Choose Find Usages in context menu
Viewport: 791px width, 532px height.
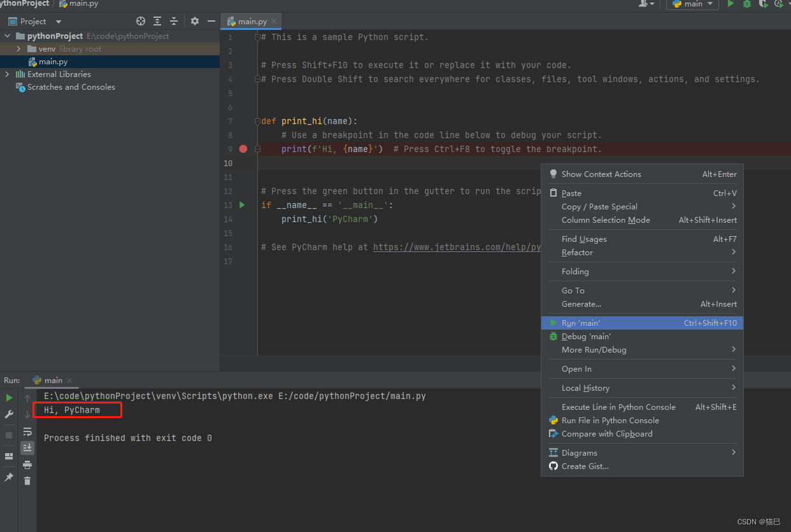point(642,239)
